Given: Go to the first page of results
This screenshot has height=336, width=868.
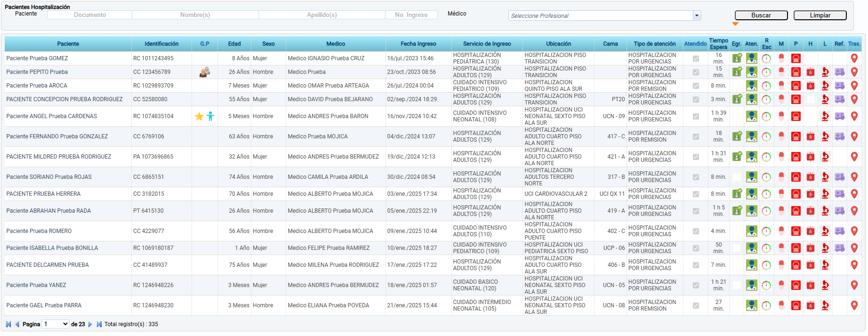Looking at the screenshot, I should click(x=8, y=324).
